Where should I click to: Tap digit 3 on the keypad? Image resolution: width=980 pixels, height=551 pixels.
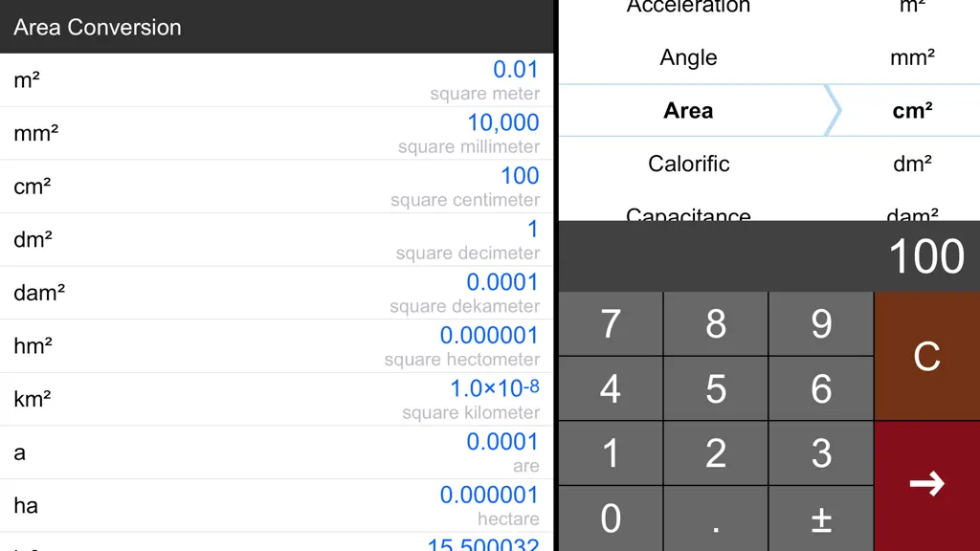[821, 453]
